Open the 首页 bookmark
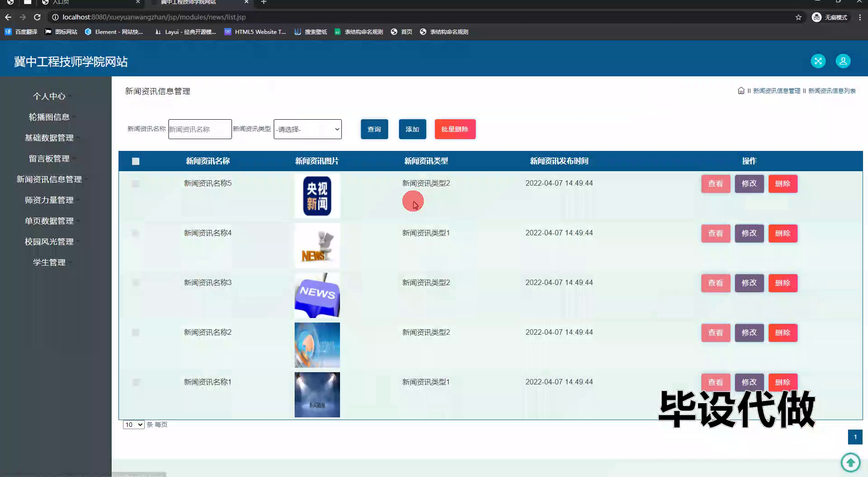The height and width of the screenshot is (477, 868). (401, 32)
